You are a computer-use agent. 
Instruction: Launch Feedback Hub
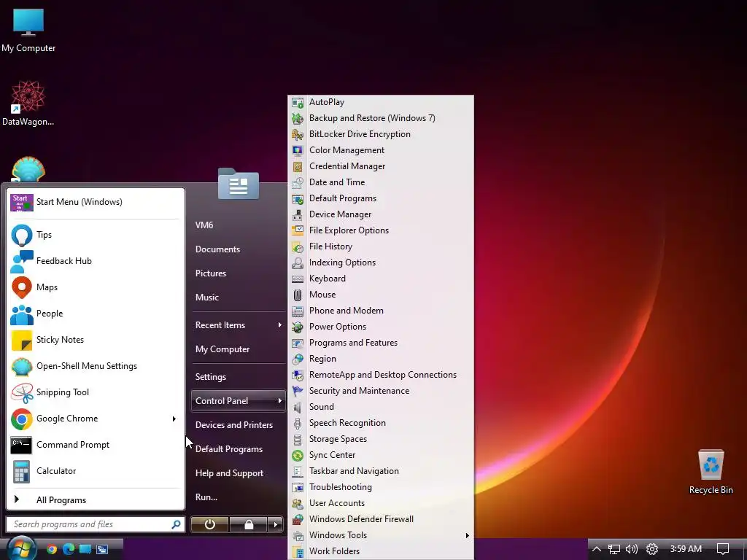click(x=96, y=261)
